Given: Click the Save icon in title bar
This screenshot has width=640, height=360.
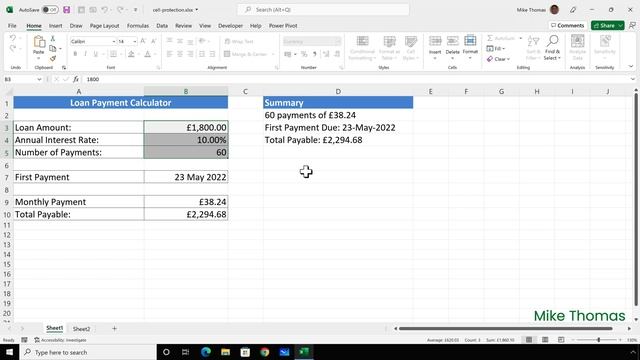Looking at the screenshot, I should coord(67,9).
